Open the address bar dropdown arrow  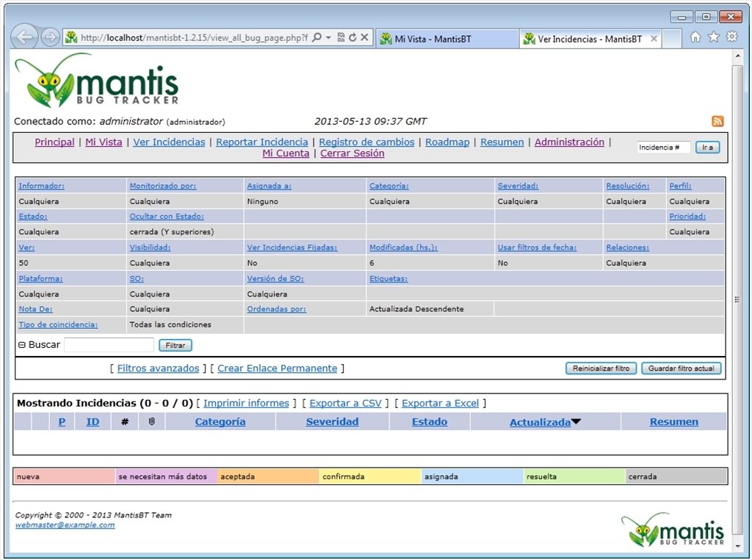click(328, 37)
